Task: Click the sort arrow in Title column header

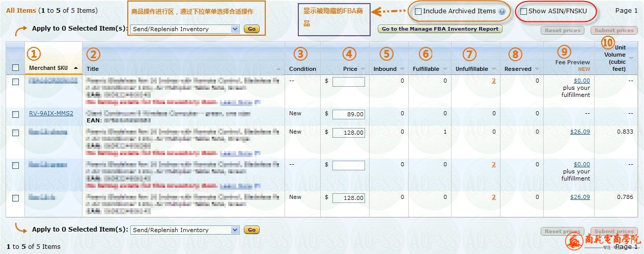Action: (278, 69)
